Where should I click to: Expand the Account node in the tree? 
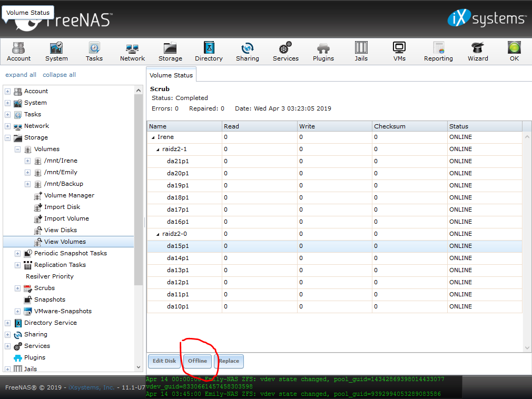click(8, 92)
